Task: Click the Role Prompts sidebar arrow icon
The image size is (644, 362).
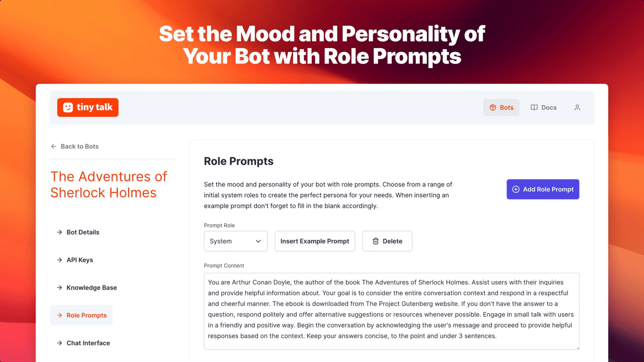Action: coord(59,315)
